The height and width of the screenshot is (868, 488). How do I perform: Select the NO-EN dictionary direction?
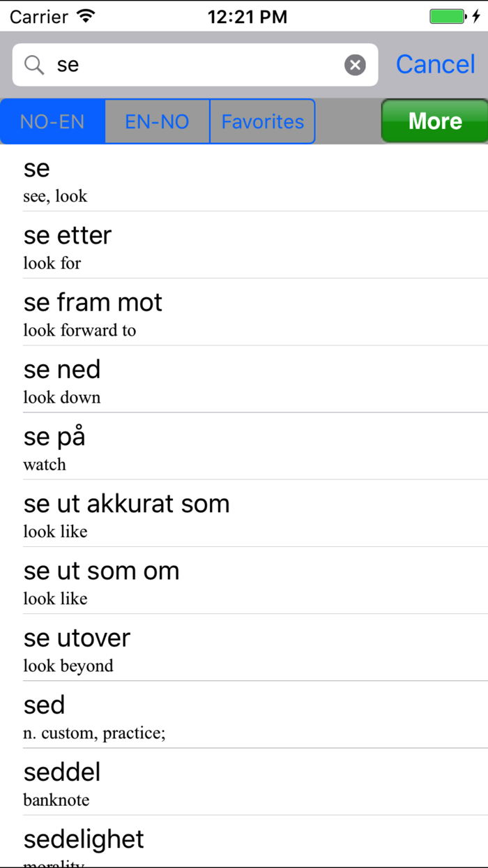pos(52,121)
